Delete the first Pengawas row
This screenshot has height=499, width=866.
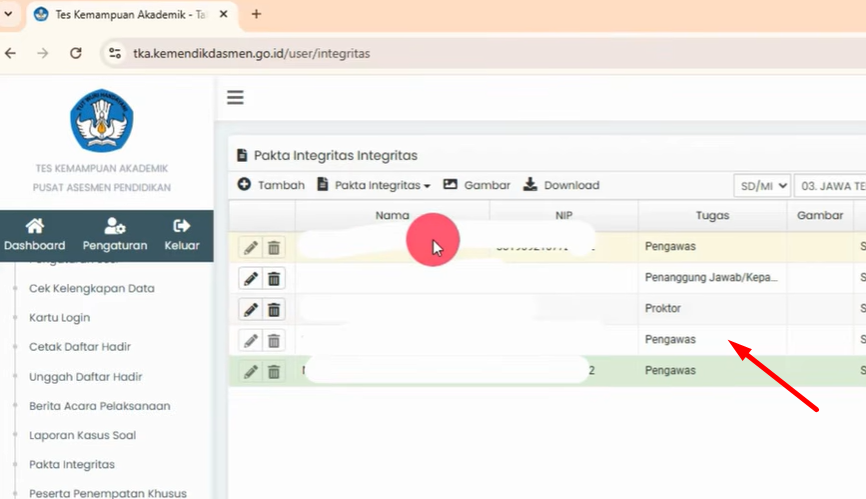coord(274,248)
